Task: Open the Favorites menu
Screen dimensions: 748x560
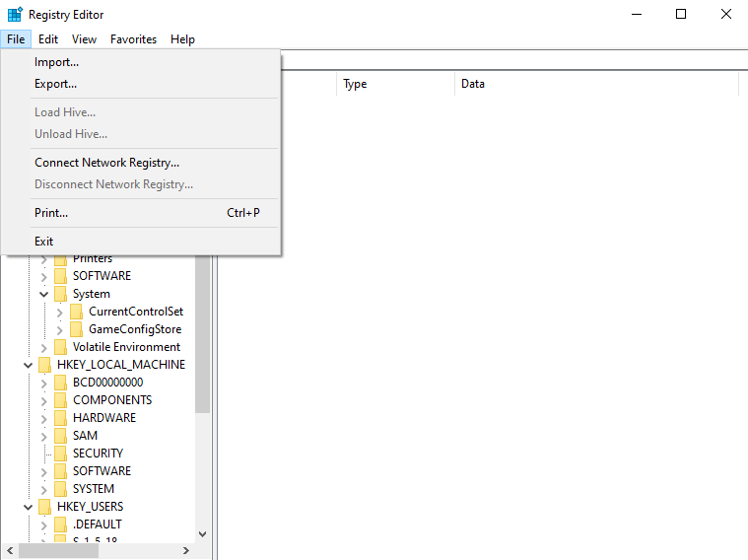Action: [134, 39]
